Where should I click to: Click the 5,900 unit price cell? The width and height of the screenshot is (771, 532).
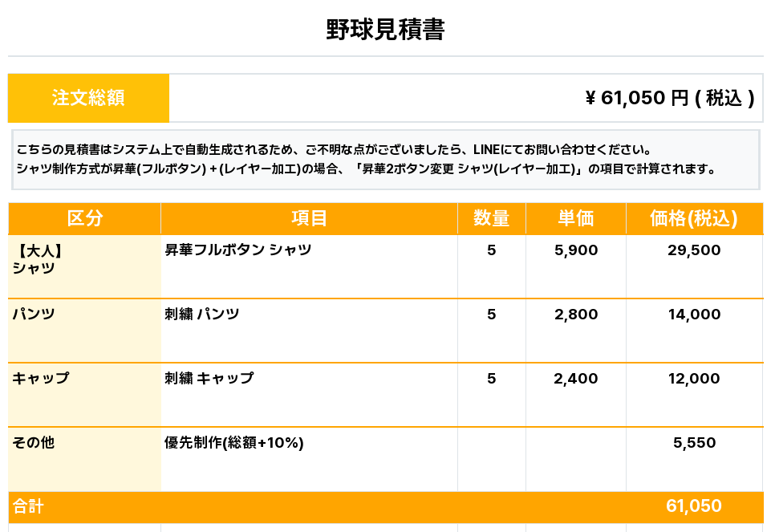coord(576,250)
